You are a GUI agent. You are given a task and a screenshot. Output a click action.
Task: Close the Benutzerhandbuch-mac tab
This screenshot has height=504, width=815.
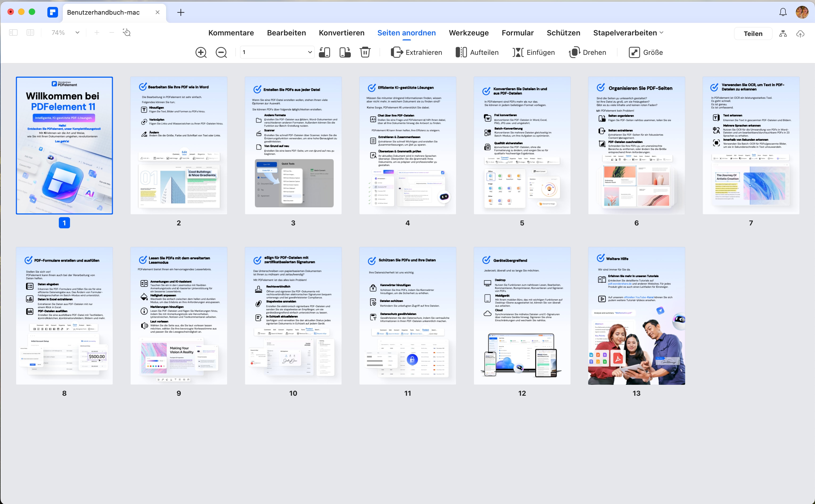pos(157,12)
